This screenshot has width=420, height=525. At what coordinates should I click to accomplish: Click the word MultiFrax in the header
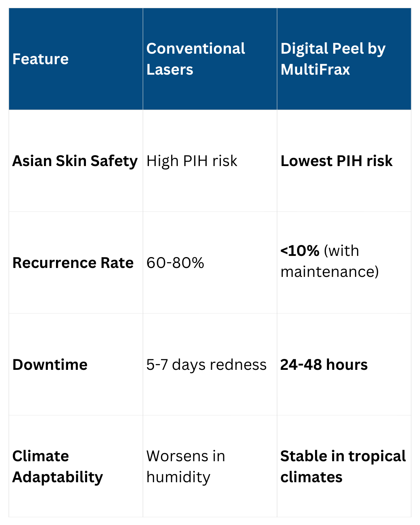pos(315,70)
